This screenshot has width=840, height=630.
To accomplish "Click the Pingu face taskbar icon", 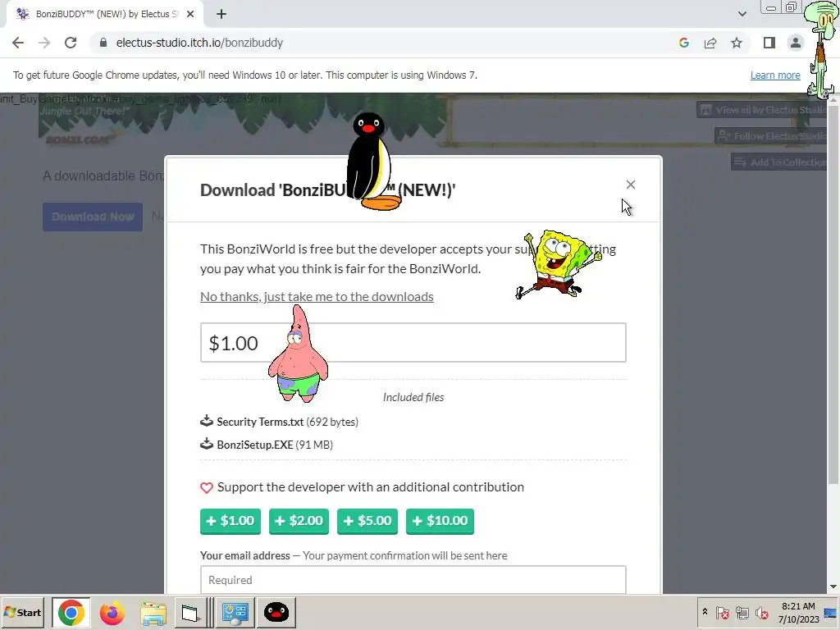I will 276,613.
